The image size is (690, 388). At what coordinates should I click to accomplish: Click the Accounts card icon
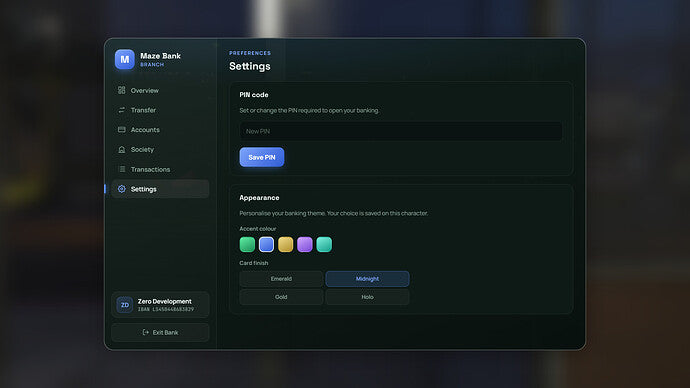pyautogui.click(x=121, y=130)
